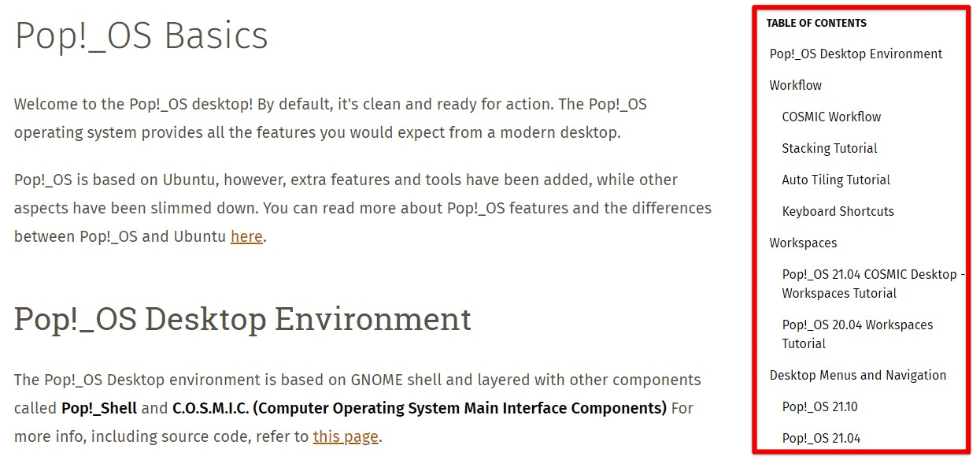Viewport: 980px width, 460px height.
Task: Click the TABLE OF CONTENTS header
Action: pyautogui.click(x=815, y=23)
